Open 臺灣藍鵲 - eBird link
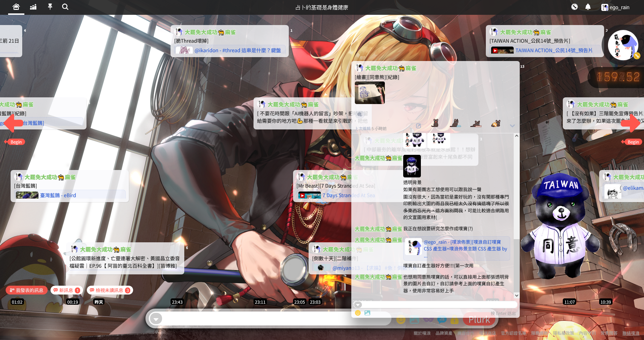This screenshot has height=340, width=644. point(58,195)
